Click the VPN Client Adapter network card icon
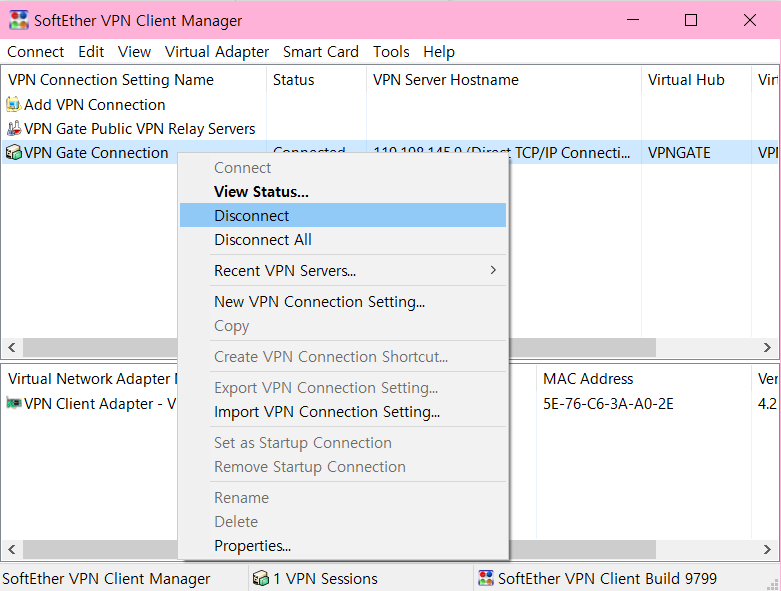This screenshot has width=781, height=591. tap(13, 403)
